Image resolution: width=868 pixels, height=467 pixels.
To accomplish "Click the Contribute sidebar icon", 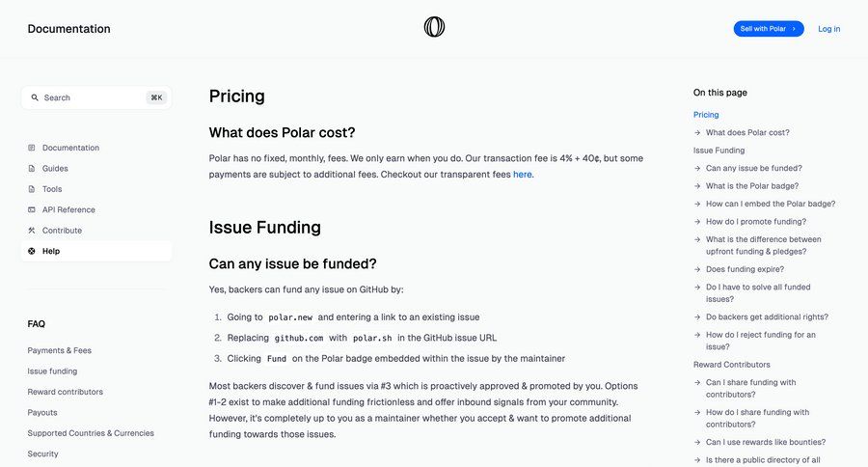I will click(32, 231).
